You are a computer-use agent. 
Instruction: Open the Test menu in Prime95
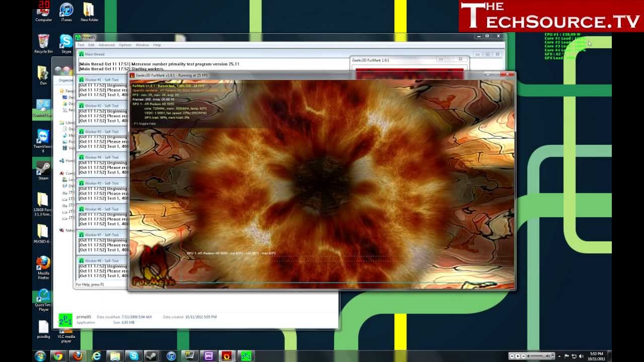click(80, 45)
